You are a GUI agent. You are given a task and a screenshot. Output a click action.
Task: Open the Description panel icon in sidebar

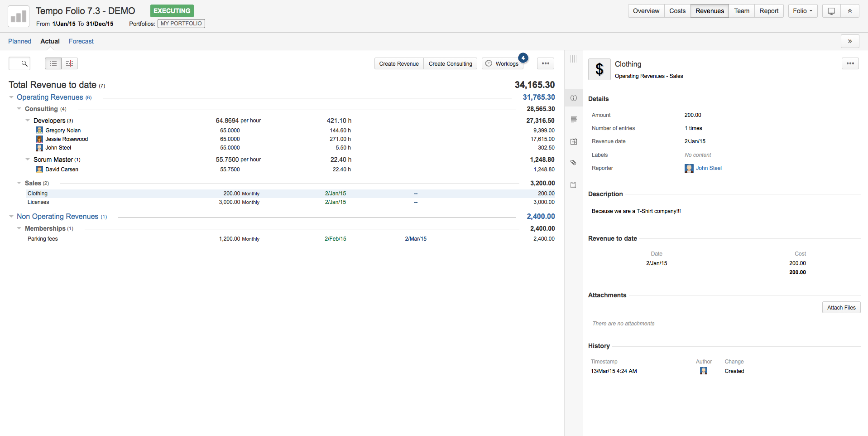pos(574,119)
